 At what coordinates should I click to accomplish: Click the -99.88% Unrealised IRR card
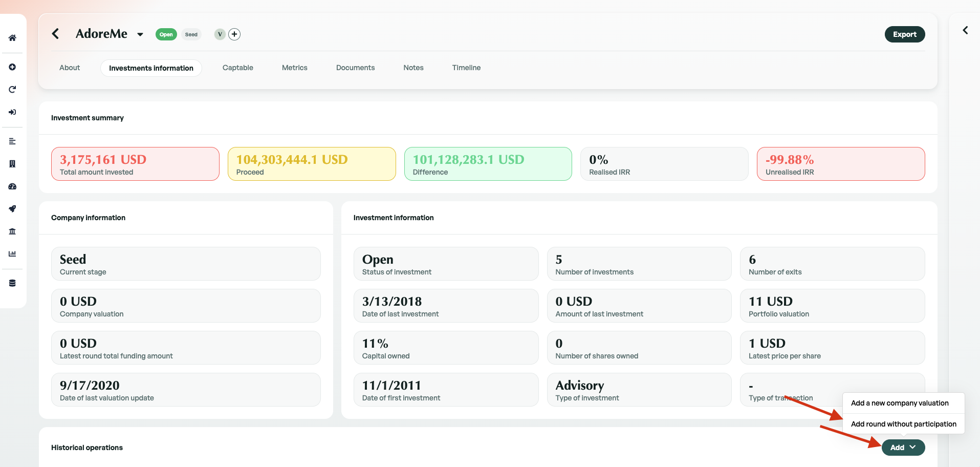tap(841, 164)
